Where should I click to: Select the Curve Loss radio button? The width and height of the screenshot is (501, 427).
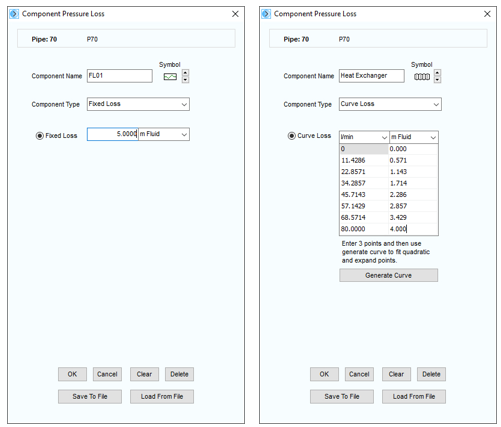292,136
